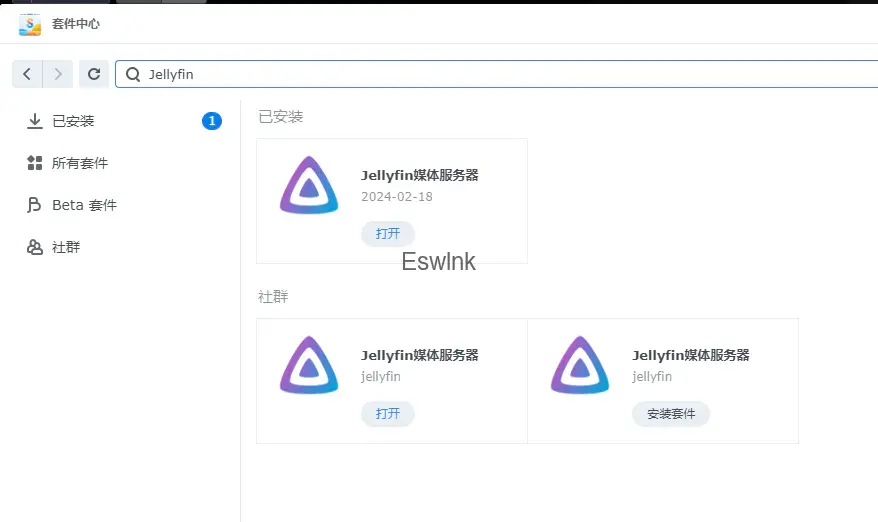Open Jellyfin媒体服务器 title dated 2024-02-18
This screenshot has width=878, height=522.
click(419, 175)
